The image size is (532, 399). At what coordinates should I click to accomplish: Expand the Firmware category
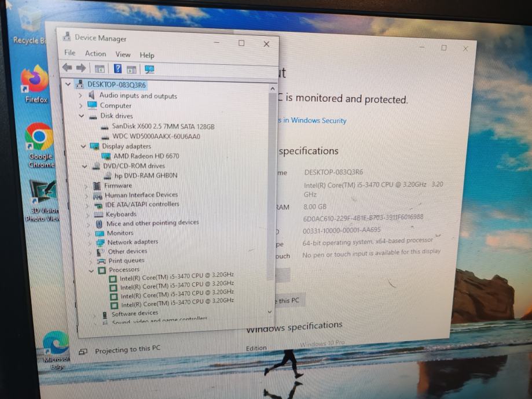[86, 186]
